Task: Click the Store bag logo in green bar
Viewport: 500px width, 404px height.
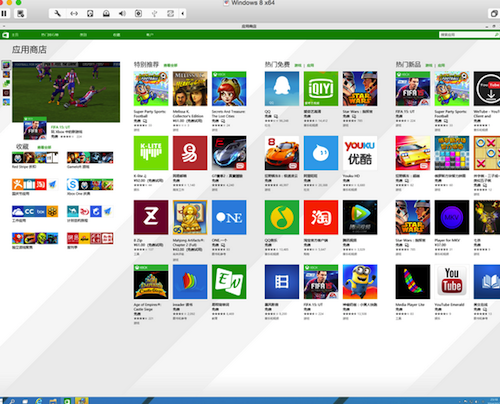Action: [5, 35]
